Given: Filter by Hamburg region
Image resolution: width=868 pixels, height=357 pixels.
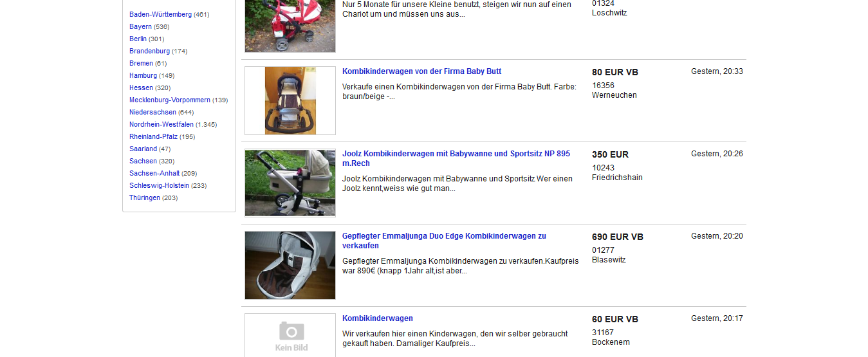Looking at the screenshot, I should [143, 75].
